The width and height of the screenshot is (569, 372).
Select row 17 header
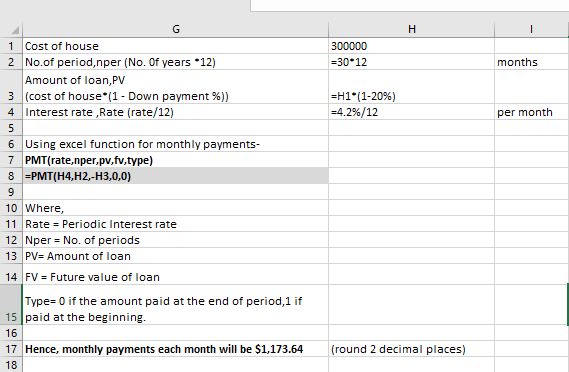11,349
